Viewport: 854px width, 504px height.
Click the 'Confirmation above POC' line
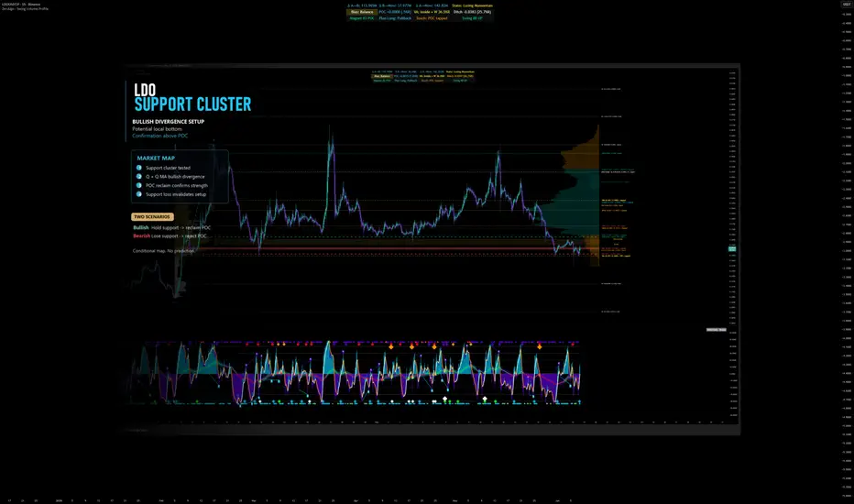160,136
